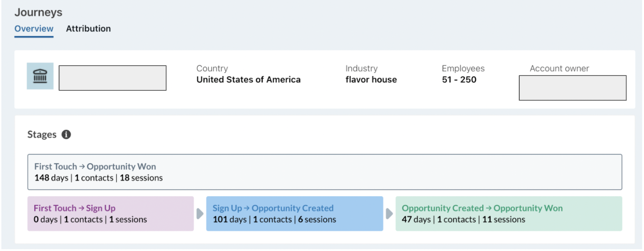Select the Overview tab
This screenshot has width=644, height=251.
pyautogui.click(x=34, y=29)
